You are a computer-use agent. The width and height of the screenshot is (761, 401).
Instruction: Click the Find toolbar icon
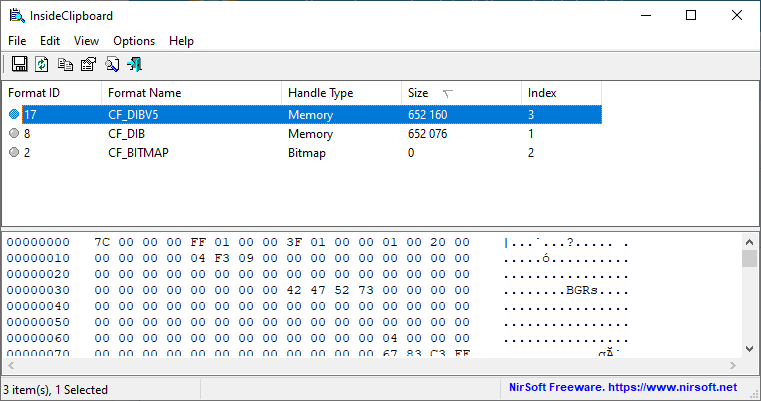tap(112, 65)
